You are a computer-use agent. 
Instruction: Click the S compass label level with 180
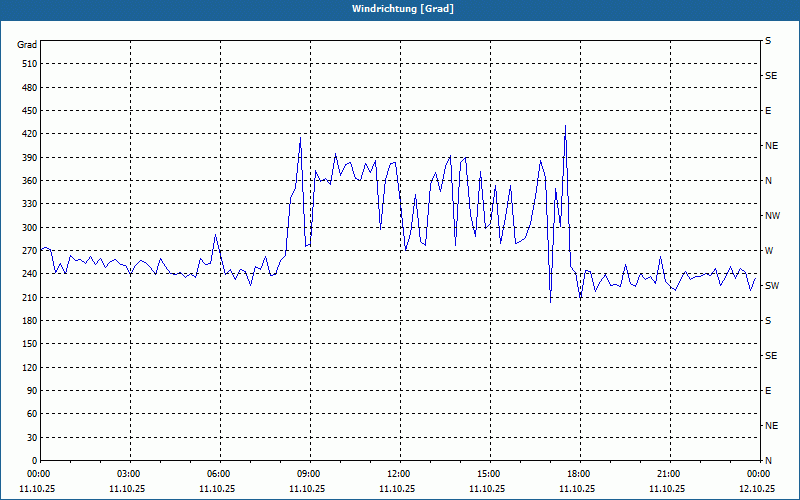point(768,321)
